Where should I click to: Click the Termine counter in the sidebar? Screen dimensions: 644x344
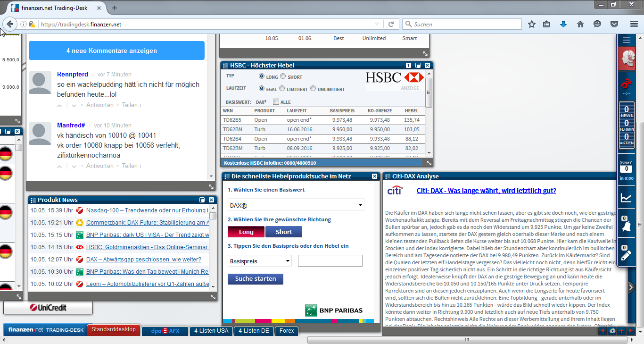627,126
